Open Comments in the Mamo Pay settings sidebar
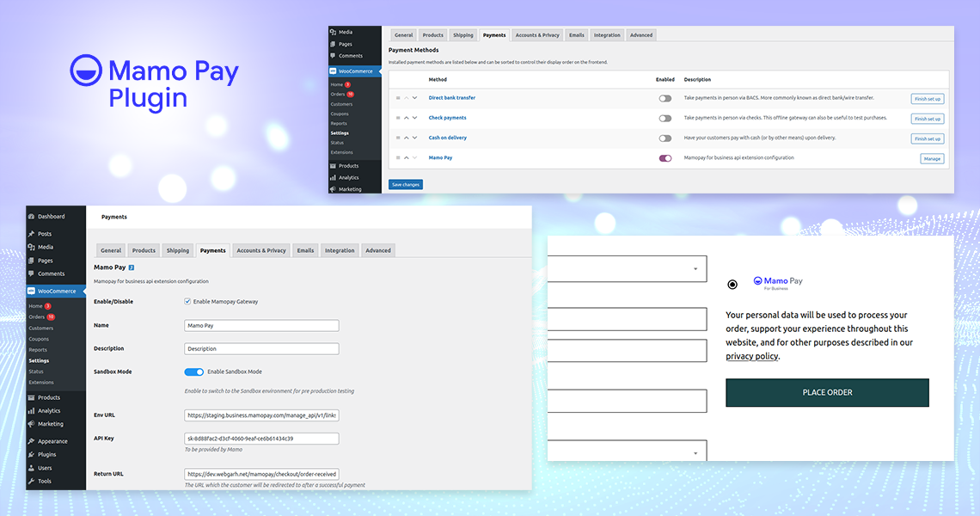The height and width of the screenshot is (516, 980). coord(51,274)
